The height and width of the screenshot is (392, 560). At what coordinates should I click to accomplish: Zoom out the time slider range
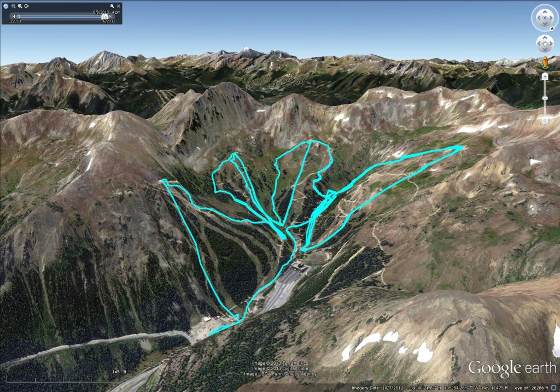(14, 6)
